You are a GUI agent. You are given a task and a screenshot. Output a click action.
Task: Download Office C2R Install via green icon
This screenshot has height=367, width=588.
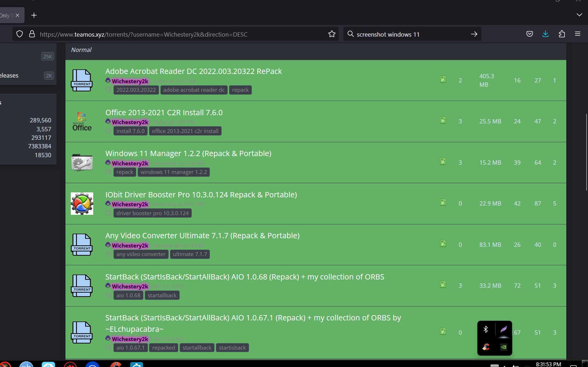coord(443,120)
